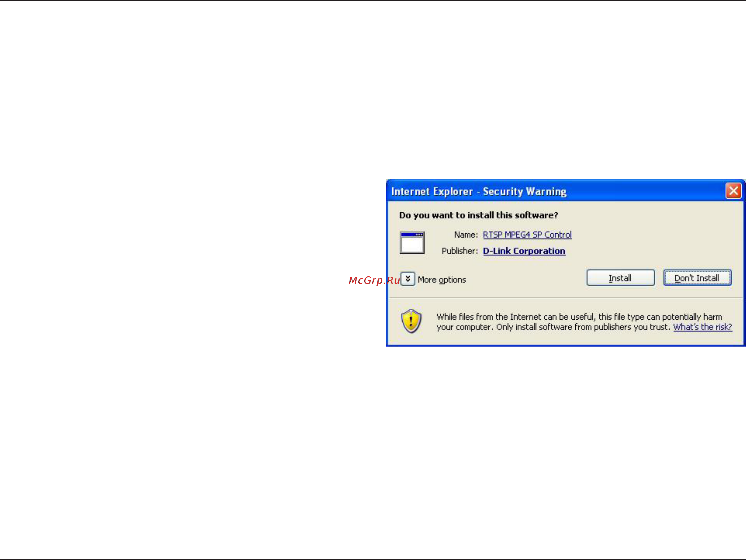Click the 'Name:' label

466,235
